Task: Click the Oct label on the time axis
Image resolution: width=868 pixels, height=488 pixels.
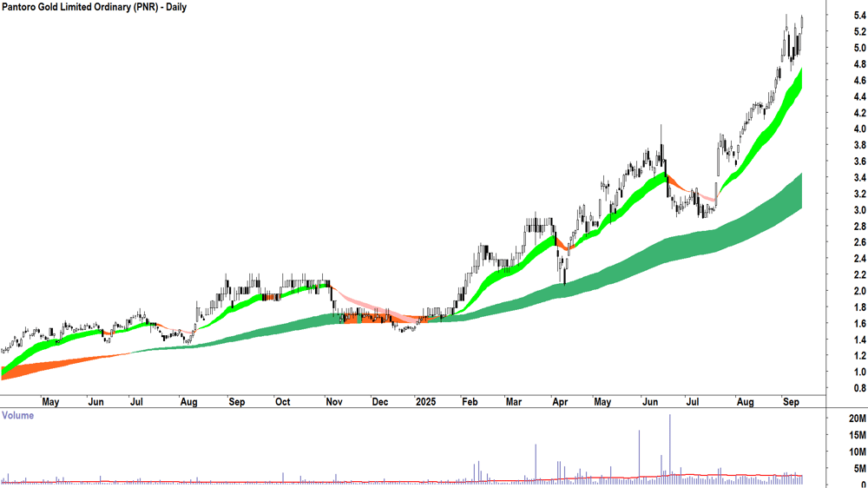Action: (282, 401)
